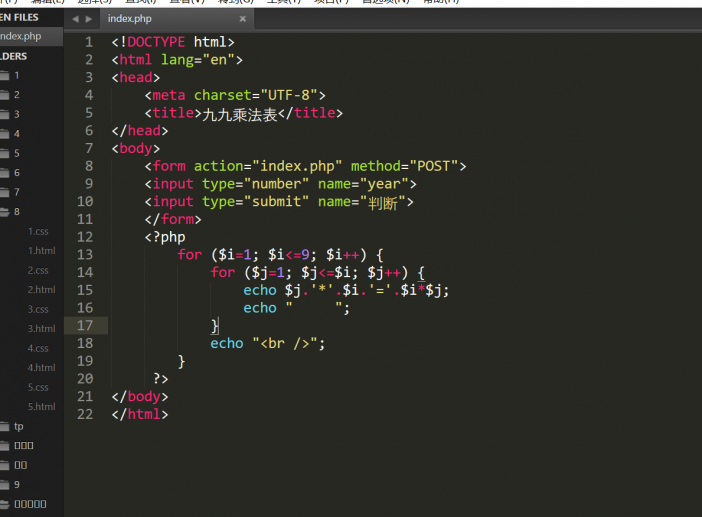Click line number 5 in the gutter
Viewport: 702px width, 517px height.
pyautogui.click(x=89, y=113)
